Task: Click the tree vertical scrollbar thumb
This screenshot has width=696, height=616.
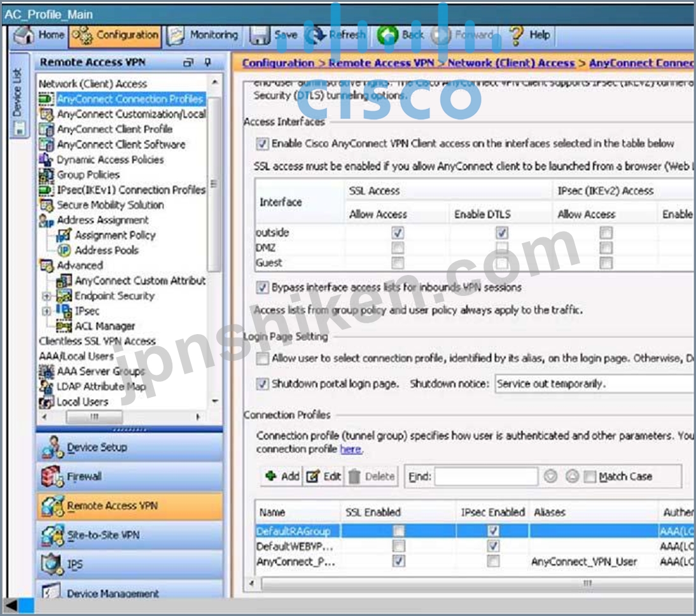Action: (x=215, y=185)
